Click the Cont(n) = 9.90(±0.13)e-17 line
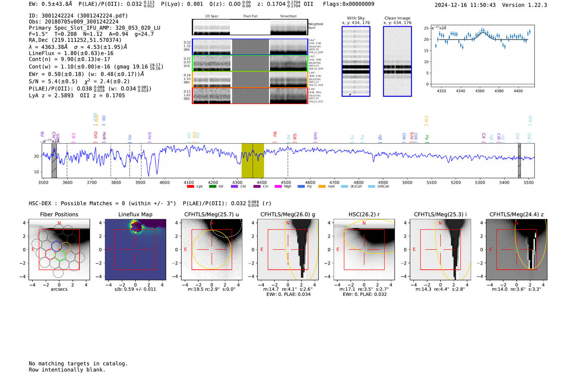The image size is (576, 392). (70, 59)
